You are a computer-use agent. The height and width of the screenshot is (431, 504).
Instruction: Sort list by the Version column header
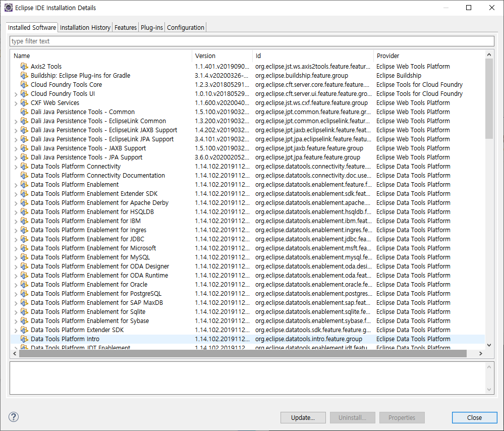[222, 56]
